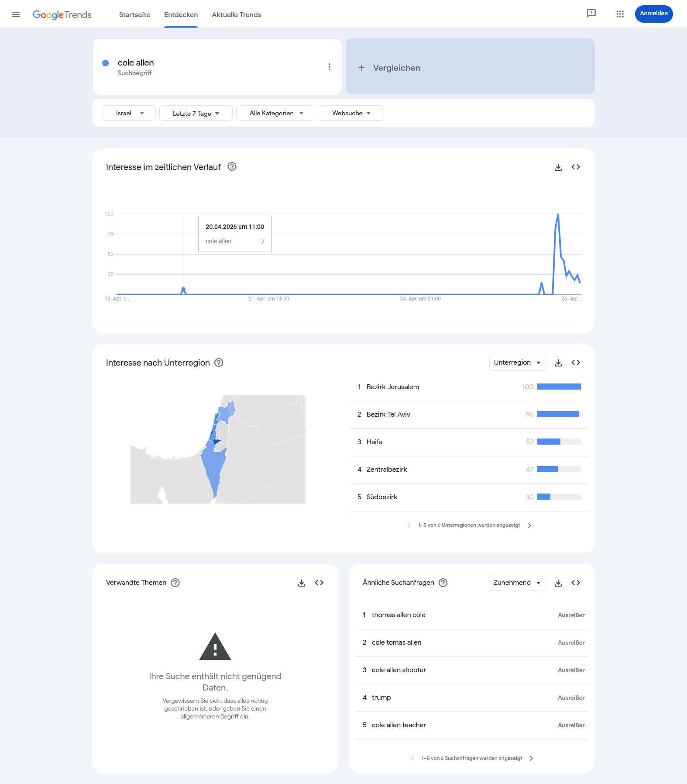Select Südbezirk in the region list

469,497
